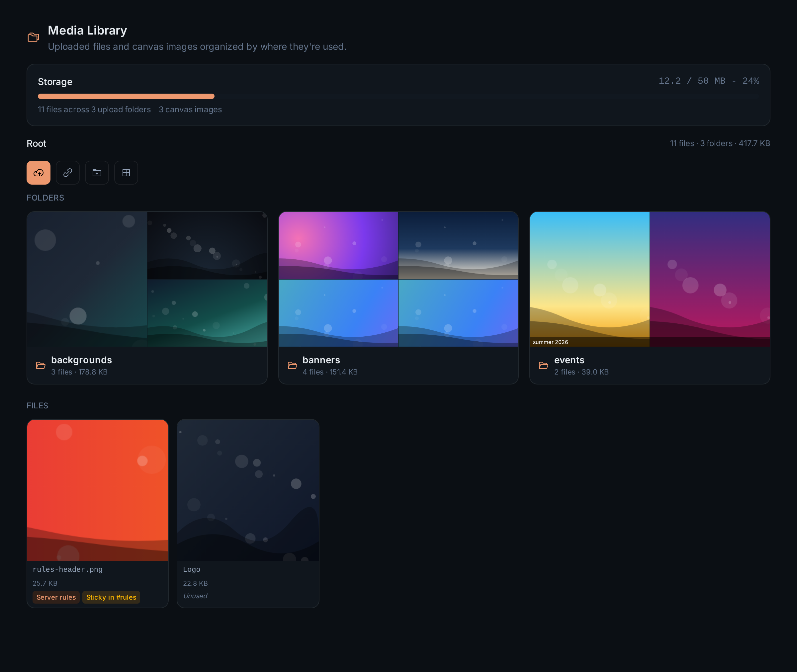The image size is (797, 672).
Task: Click the backgrounds folder icon
Action: click(x=41, y=365)
